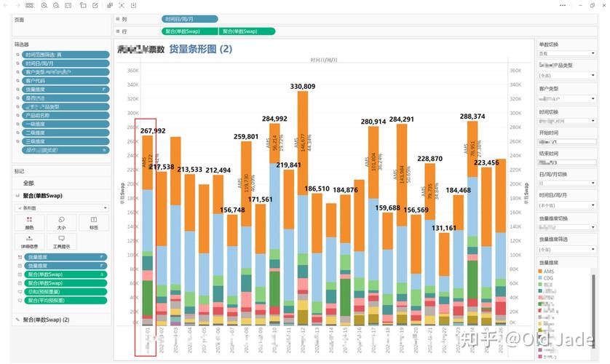Click the 颜色 color mark card

tap(29, 223)
